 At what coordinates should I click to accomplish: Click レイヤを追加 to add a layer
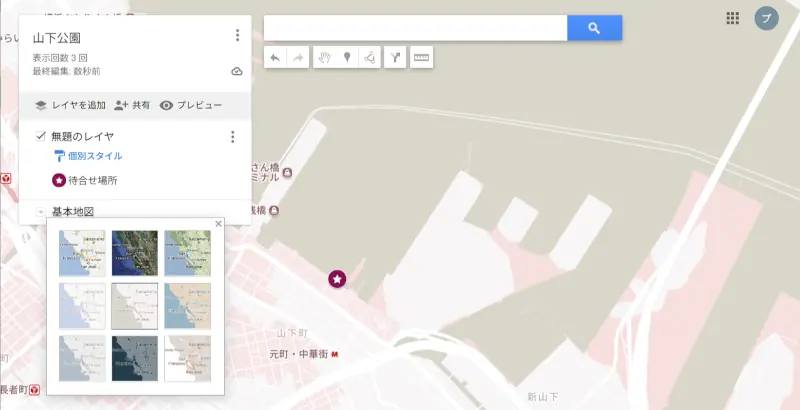tap(70, 106)
